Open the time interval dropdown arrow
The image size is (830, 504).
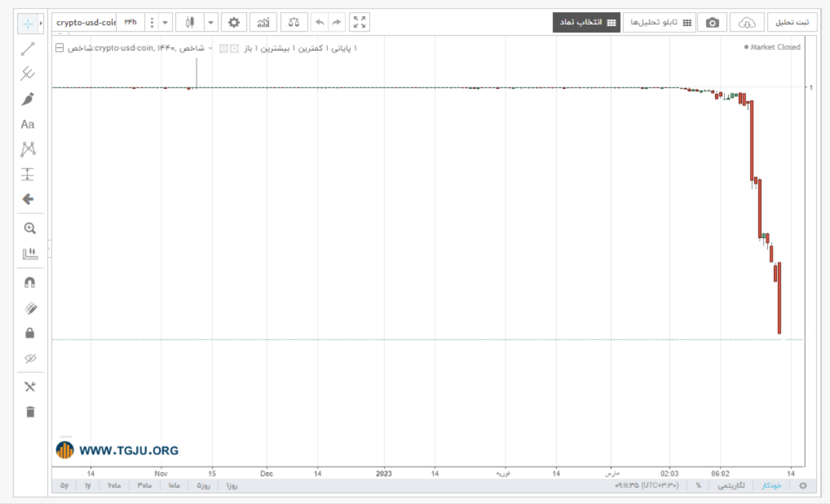[x=165, y=22]
